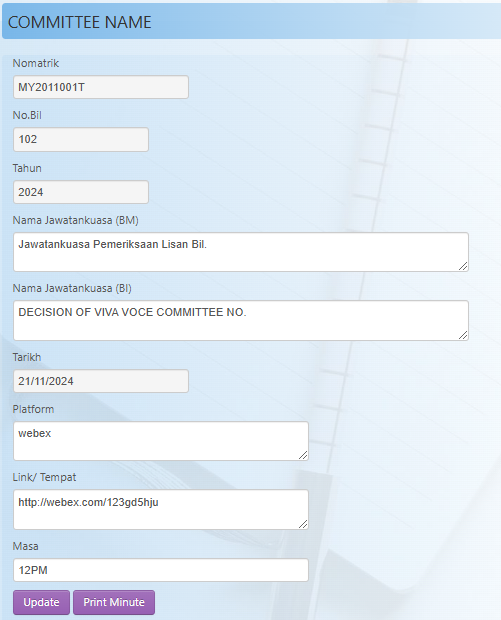Click into Nama Jawatankuasa (BM) textarea
The width and height of the screenshot is (501, 620).
point(241,252)
